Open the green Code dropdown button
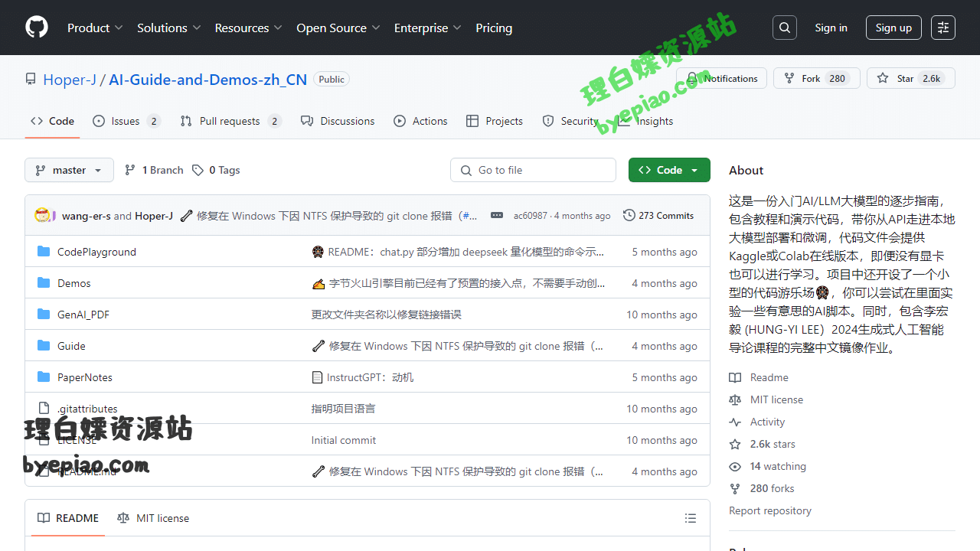 669,170
